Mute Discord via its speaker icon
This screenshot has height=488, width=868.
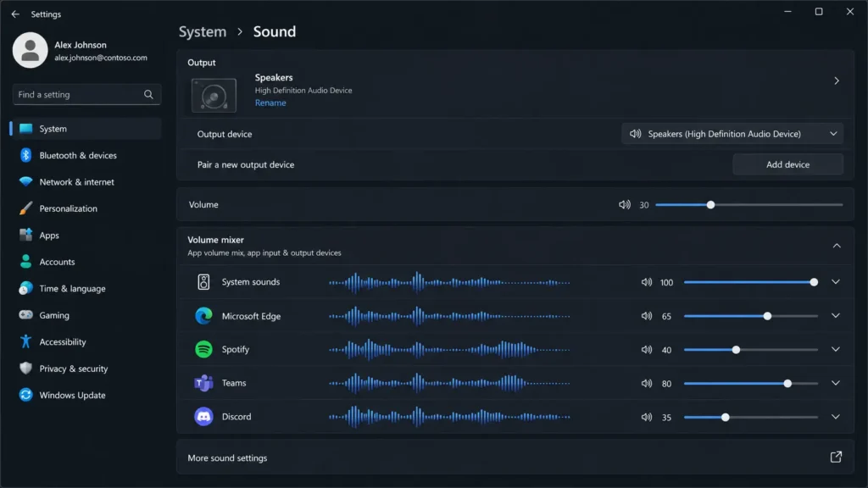pyautogui.click(x=647, y=417)
